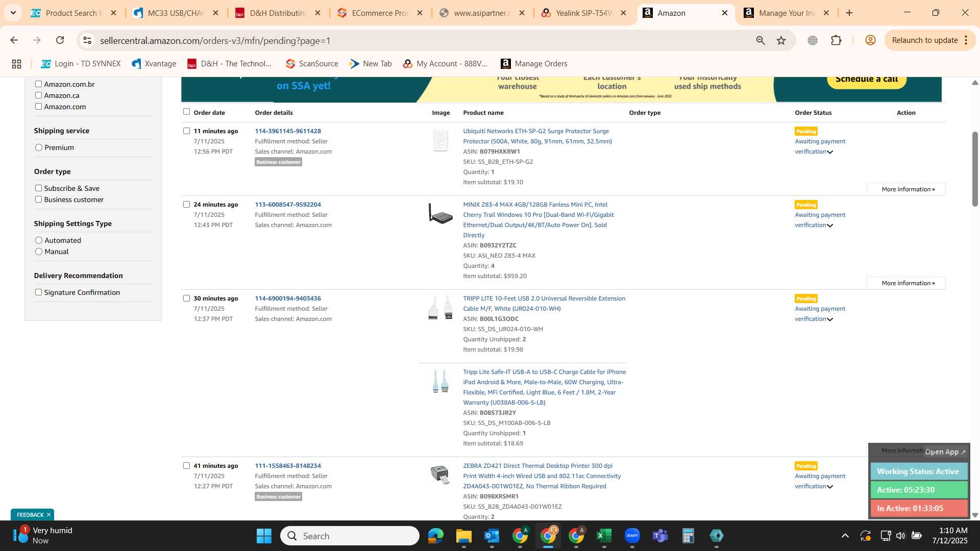Switch to the Manage Your Inventory tab
This screenshot has width=980, height=551.
click(x=787, y=13)
